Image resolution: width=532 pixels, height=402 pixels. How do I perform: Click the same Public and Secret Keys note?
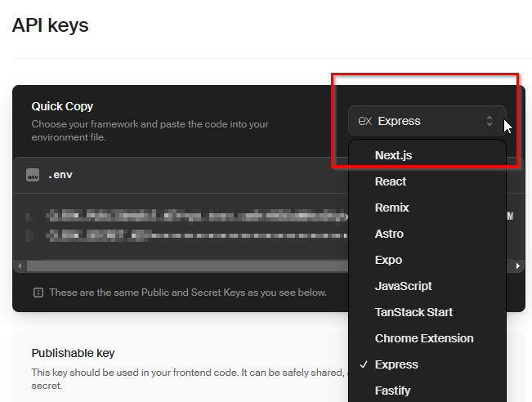[x=188, y=293]
